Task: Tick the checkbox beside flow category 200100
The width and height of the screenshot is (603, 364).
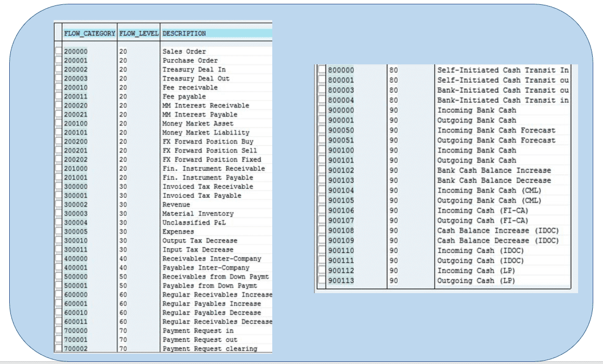Action: click(x=58, y=123)
